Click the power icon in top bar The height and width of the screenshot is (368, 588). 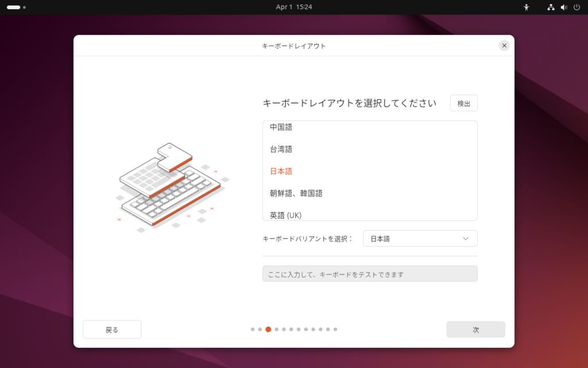(x=577, y=7)
